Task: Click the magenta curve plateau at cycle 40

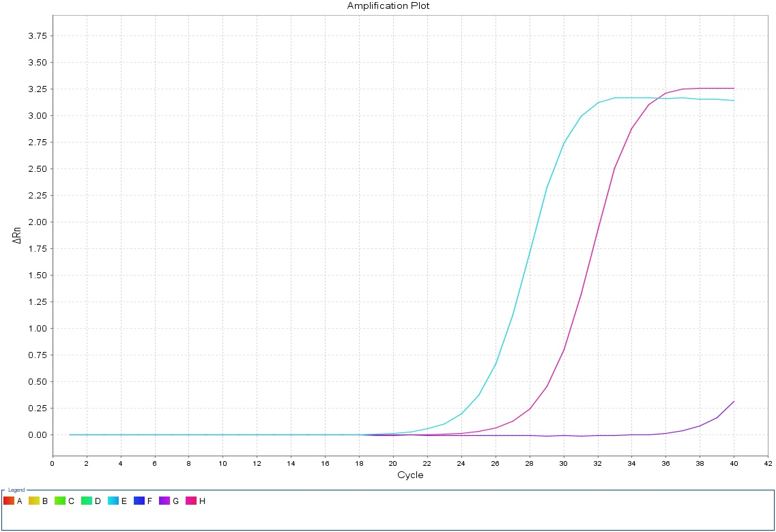Action: (x=734, y=88)
